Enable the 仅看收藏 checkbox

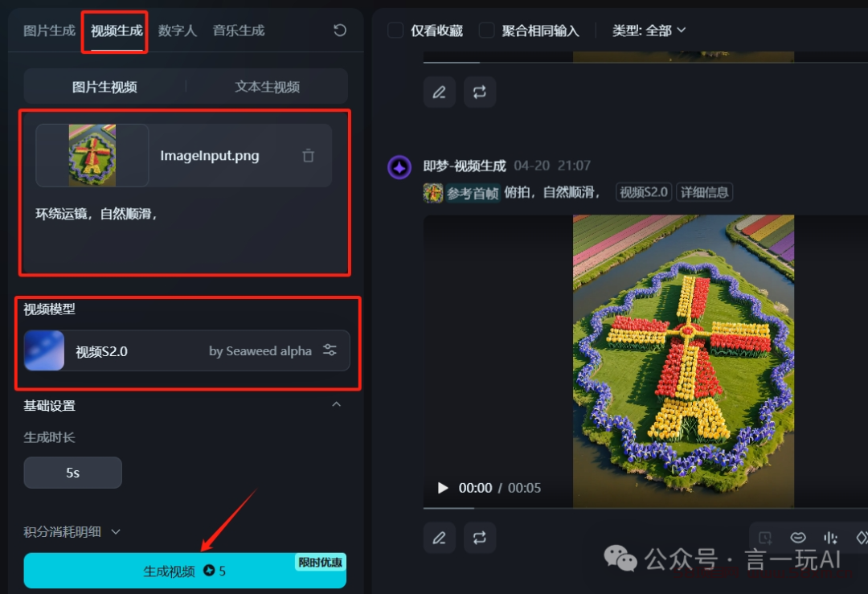pyautogui.click(x=395, y=30)
